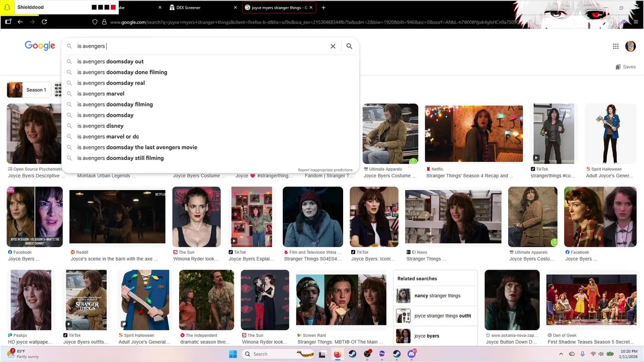
Task: Open a new tab with plus icon
Action: (324, 8)
